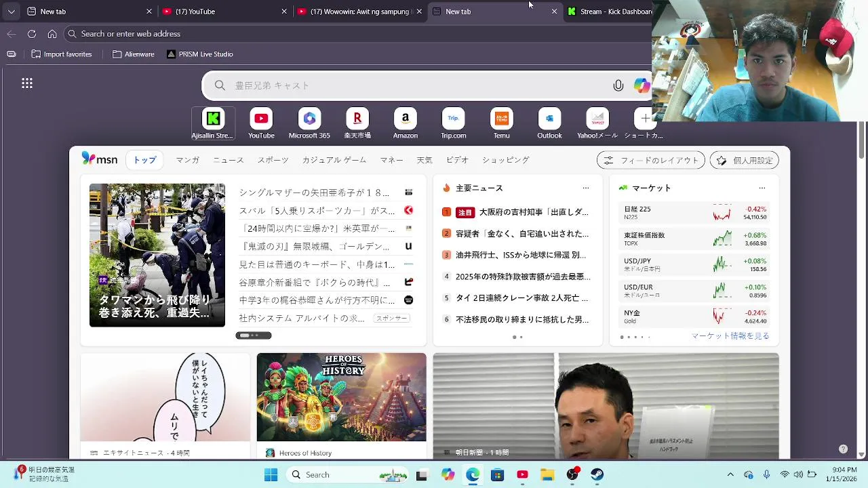Select the カジュアル ゲーム feed tab
The height and width of the screenshot is (488, 868).
[334, 160]
